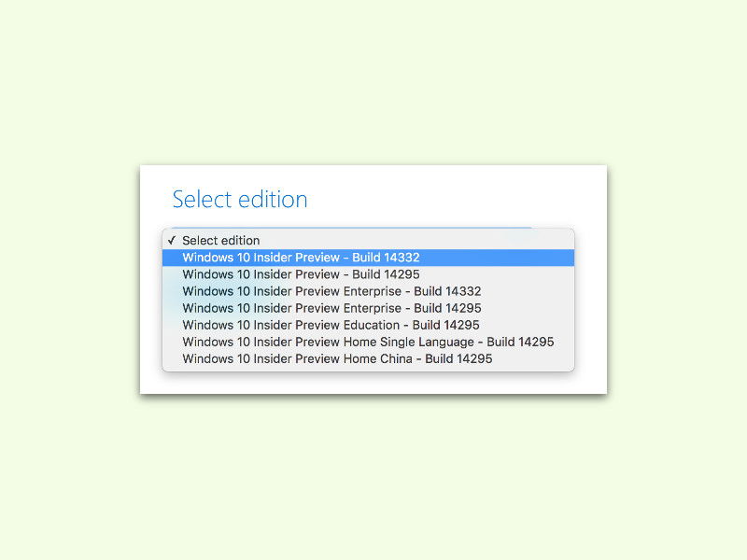Image resolution: width=747 pixels, height=560 pixels.
Task: Pick Home China Build 14295 option
Action: click(368, 359)
